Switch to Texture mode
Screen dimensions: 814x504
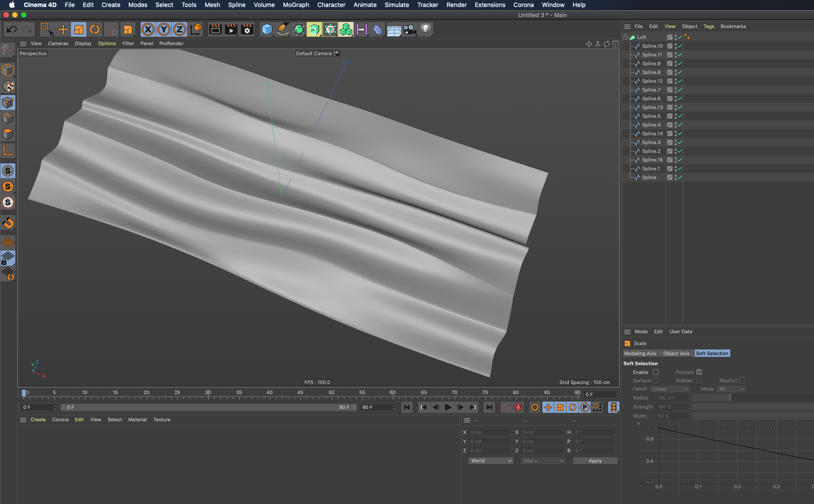[x=8, y=86]
